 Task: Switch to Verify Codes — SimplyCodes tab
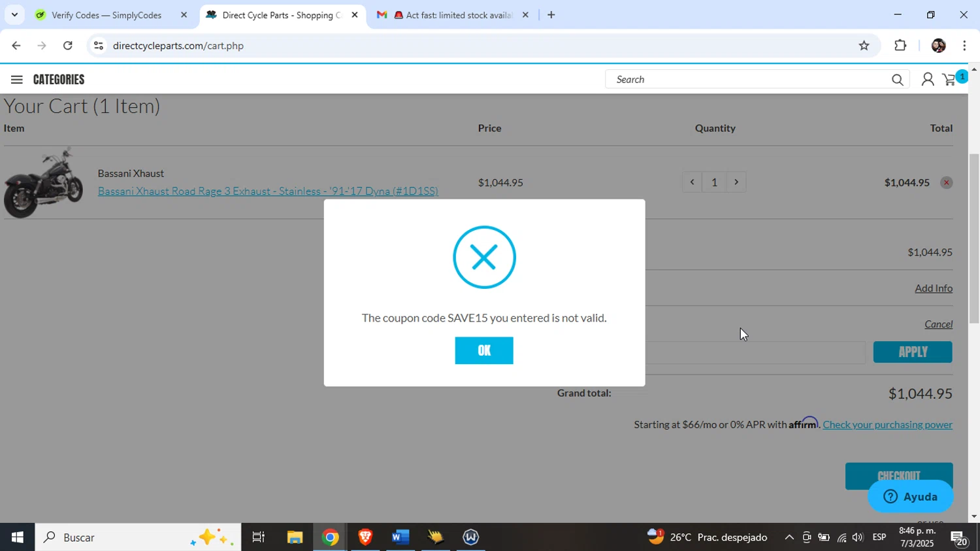[x=106, y=15]
